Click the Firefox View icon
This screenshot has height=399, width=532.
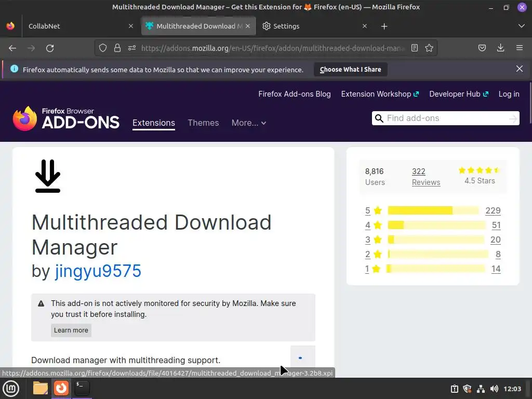coord(10,26)
